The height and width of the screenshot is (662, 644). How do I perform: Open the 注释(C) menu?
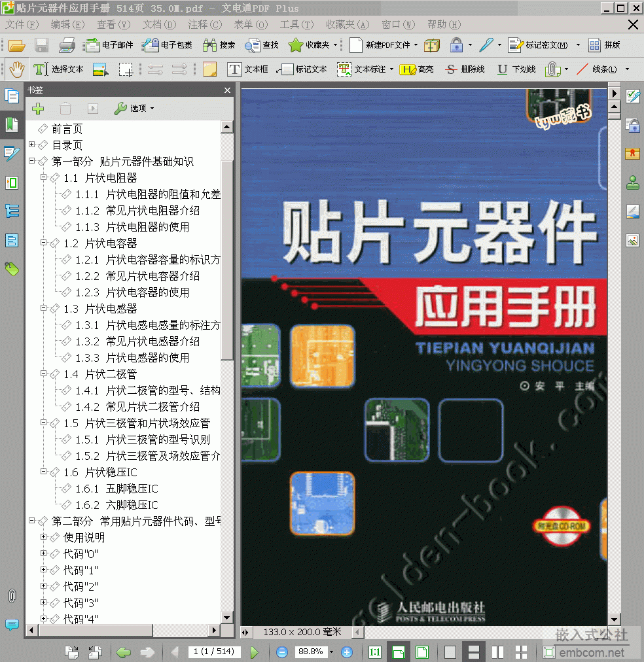click(x=205, y=24)
